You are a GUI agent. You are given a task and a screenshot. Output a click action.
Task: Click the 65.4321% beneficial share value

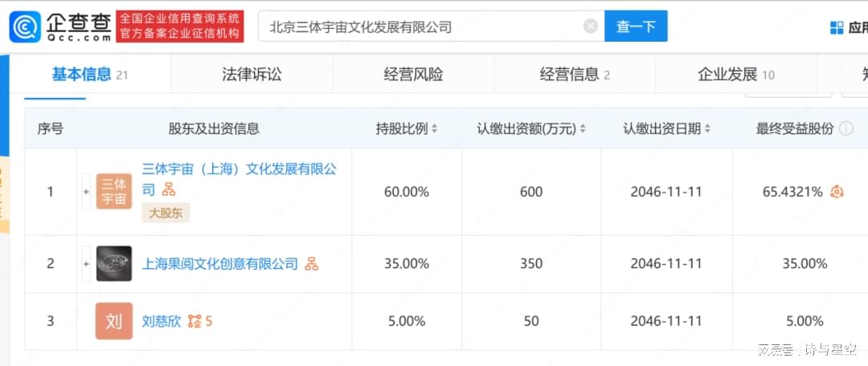[x=792, y=192]
